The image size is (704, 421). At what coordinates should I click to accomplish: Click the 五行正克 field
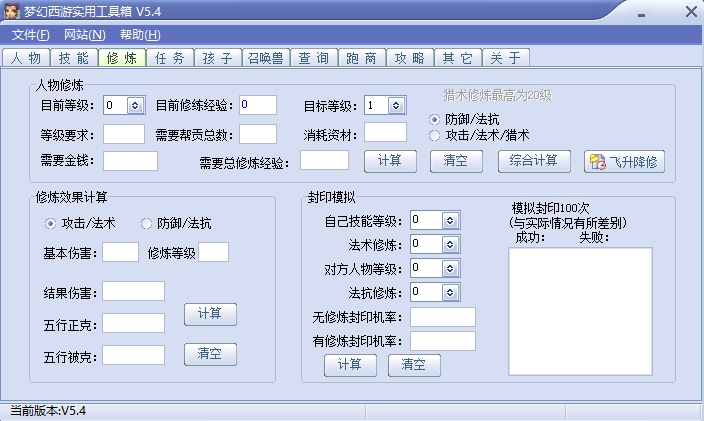pyautogui.click(x=133, y=323)
